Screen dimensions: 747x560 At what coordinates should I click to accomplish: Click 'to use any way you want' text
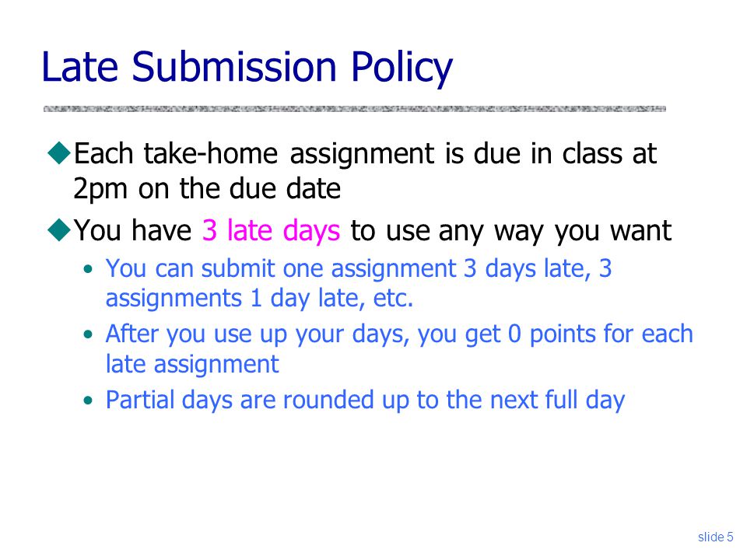[510, 232]
